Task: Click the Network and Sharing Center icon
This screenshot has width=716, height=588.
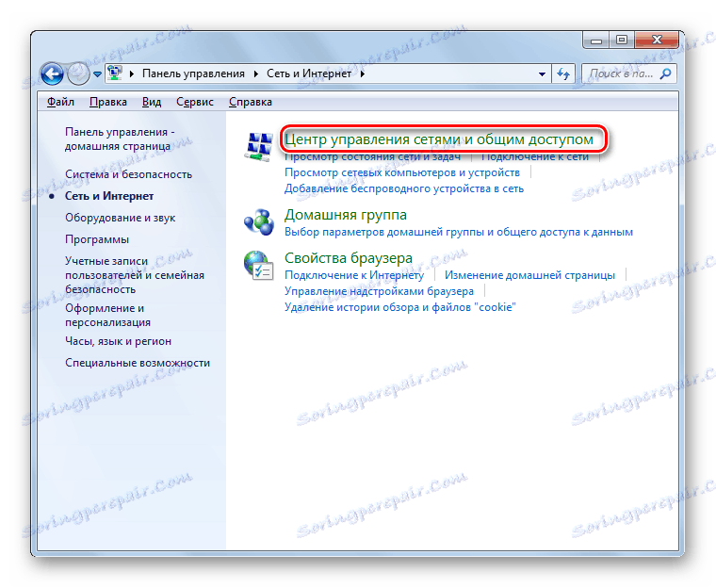Action: click(259, 146)
